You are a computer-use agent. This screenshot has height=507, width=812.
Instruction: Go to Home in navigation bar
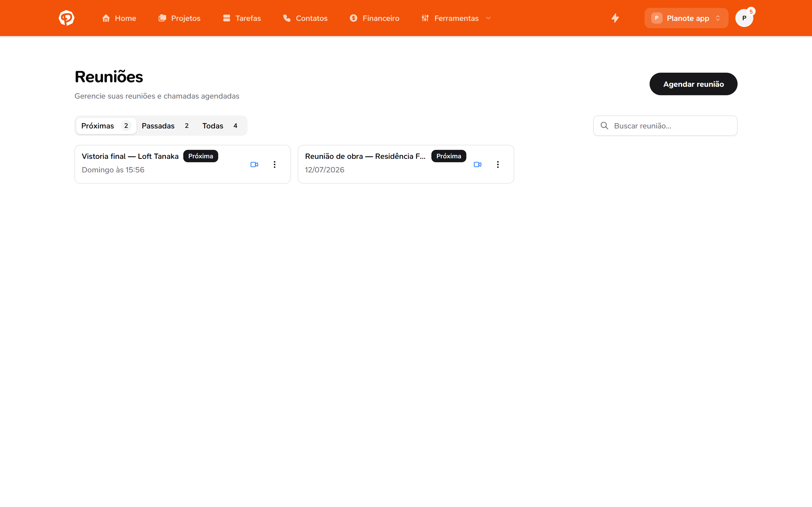tap(119, 18)
